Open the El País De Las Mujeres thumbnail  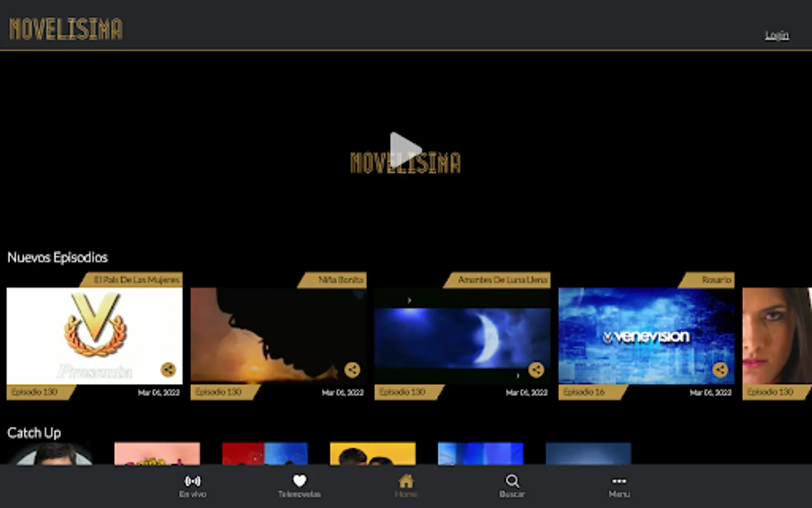pos(95,336)
